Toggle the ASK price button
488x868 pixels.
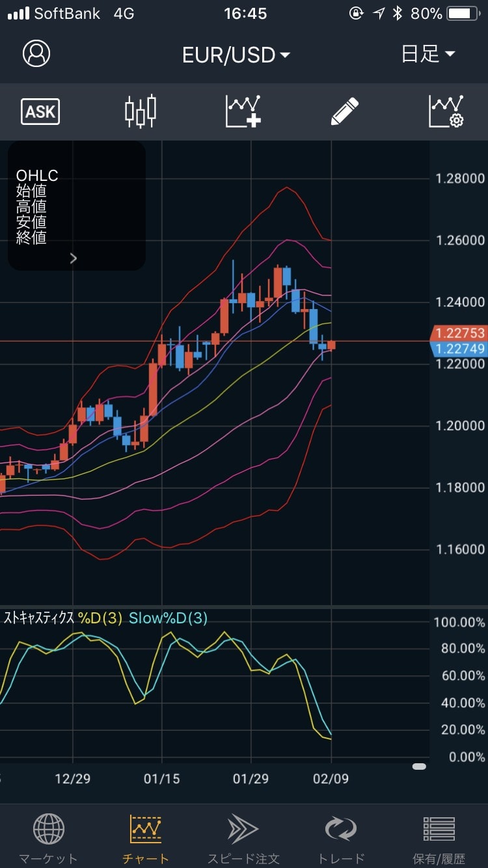40,112
